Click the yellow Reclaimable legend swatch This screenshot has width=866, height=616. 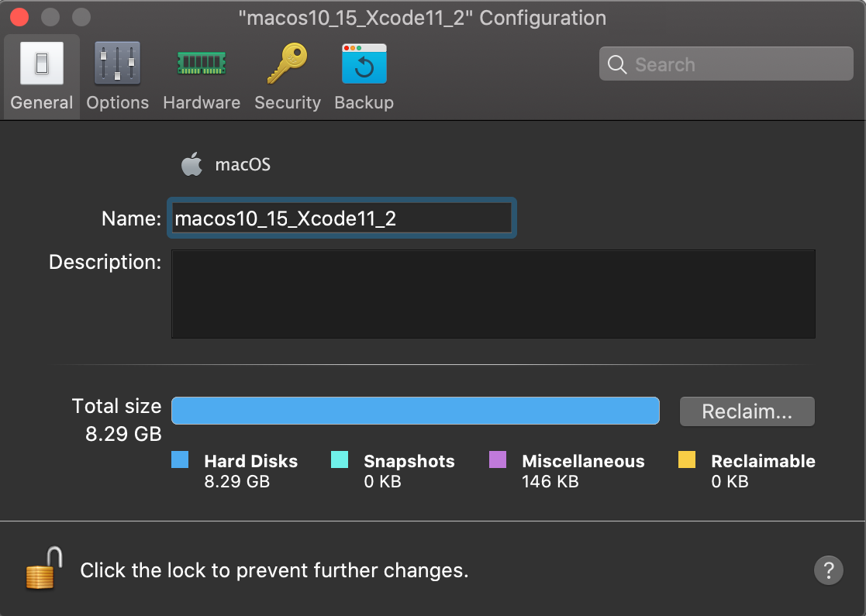coord(686,460)
